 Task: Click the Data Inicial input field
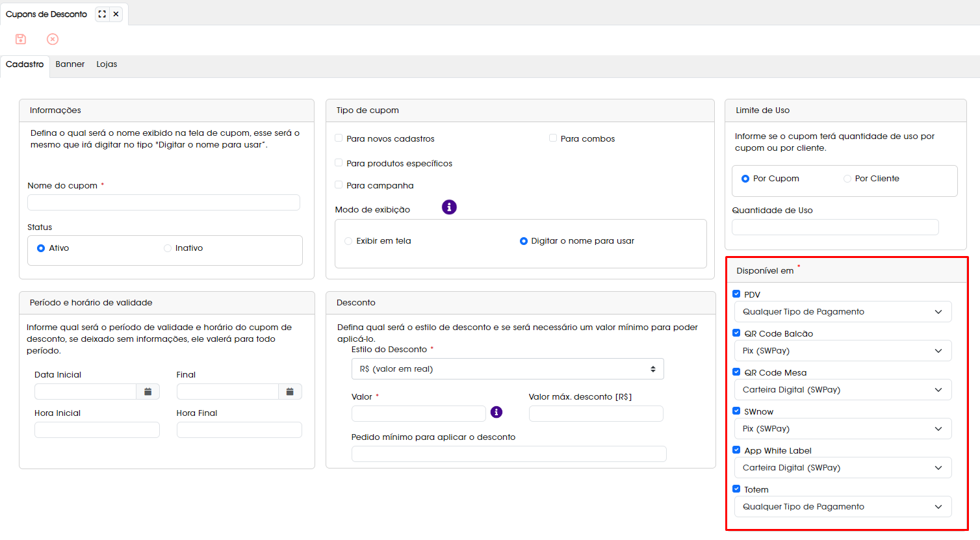85,392
